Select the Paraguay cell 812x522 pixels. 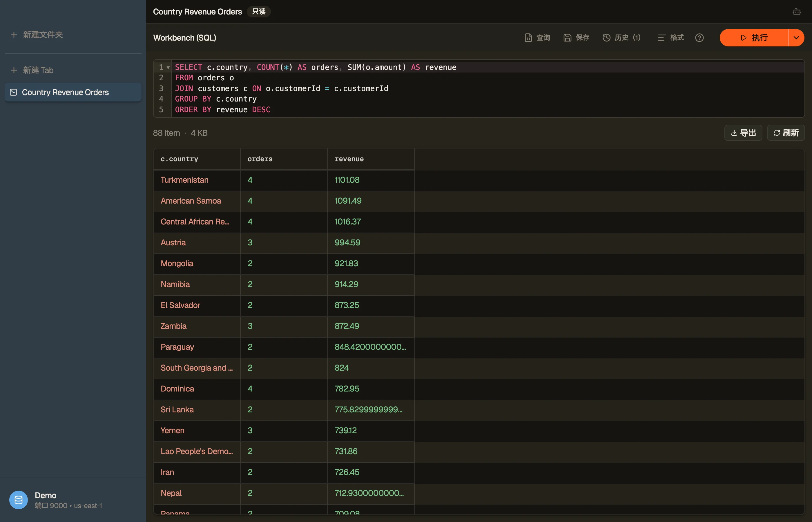[x=197, y=347]
